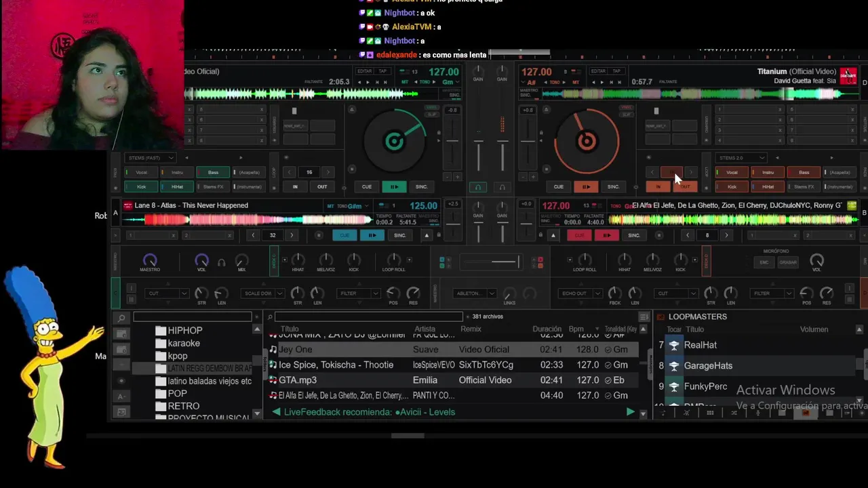Click EDITAR on the left deck
This screenshot has width=868, height=488.
(365, 71)
